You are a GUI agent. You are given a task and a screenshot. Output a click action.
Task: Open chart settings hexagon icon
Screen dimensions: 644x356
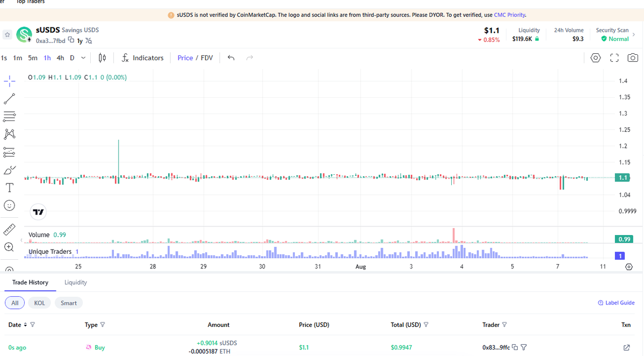tap(596, 58)
